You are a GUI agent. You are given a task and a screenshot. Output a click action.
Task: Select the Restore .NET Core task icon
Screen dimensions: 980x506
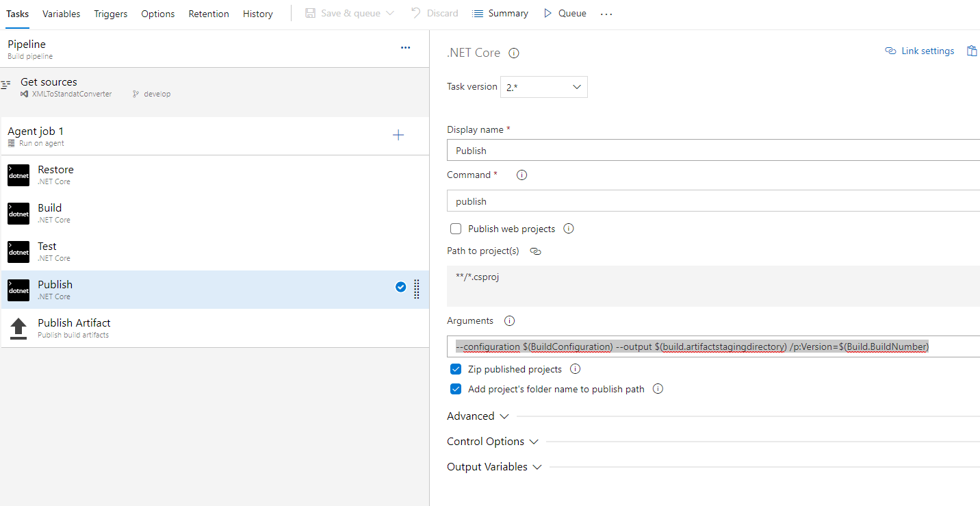[18, 175]
